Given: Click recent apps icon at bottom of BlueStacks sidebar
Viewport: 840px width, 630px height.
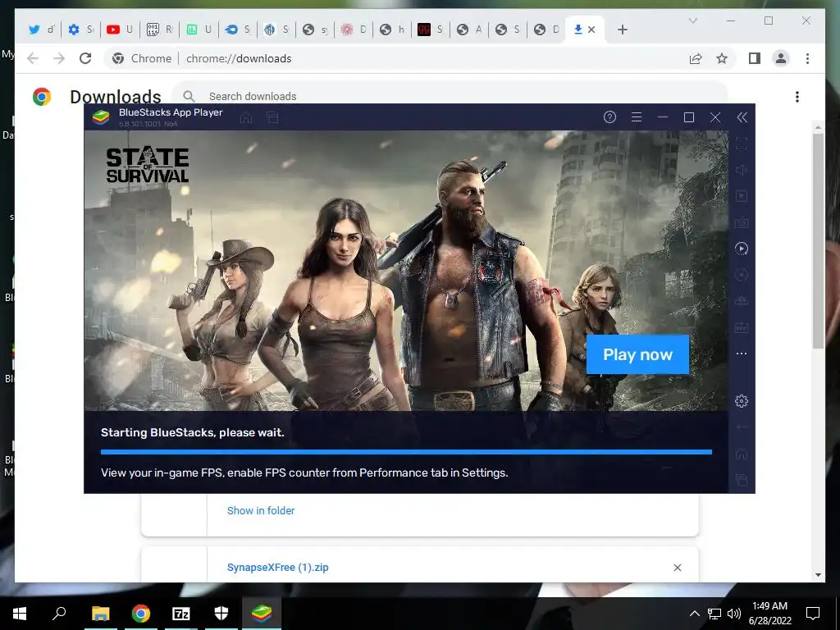Looking at the screenshot, I should pyautogui.click(x=742, y=480).
